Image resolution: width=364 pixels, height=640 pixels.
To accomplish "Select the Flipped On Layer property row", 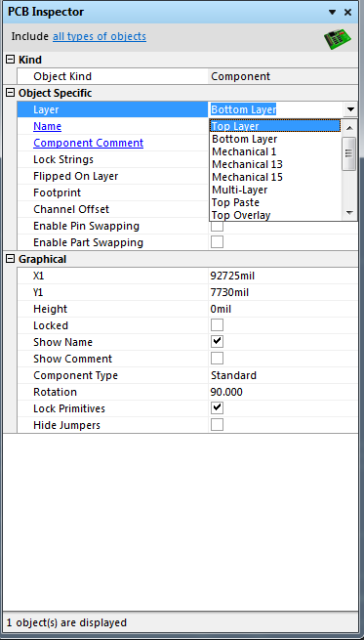I will [112, 176].
